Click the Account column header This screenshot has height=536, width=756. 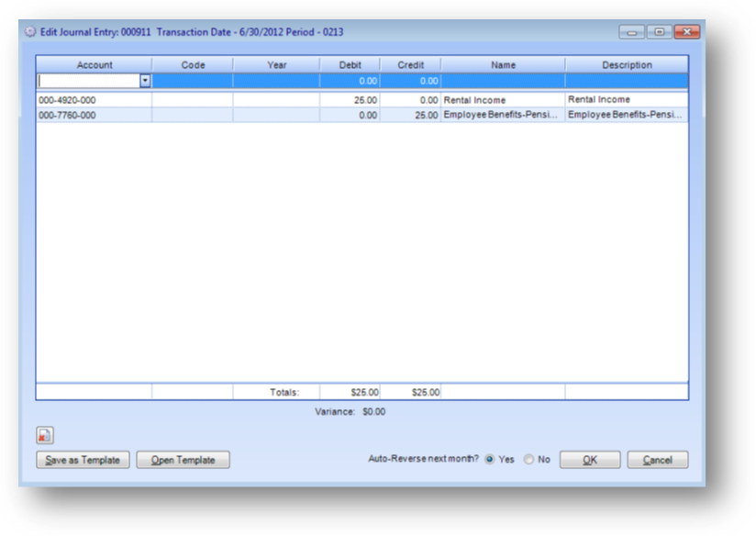94,64
